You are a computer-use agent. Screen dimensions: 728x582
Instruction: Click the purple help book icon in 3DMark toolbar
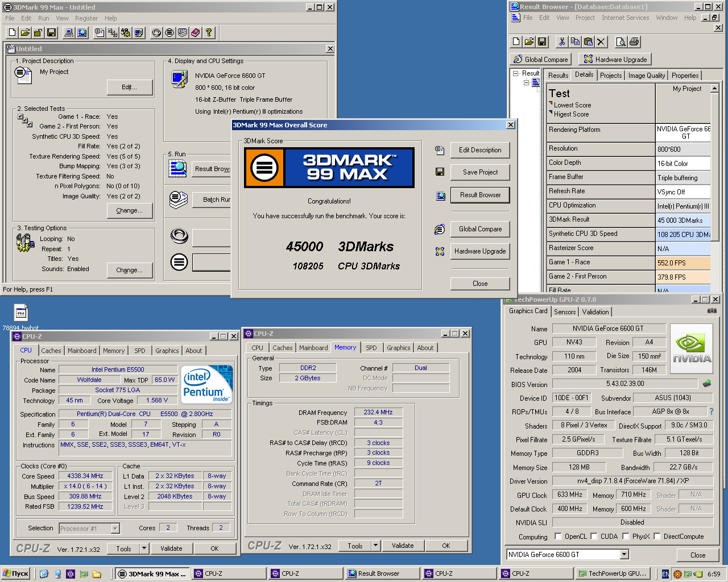click(x=196, y=32)
